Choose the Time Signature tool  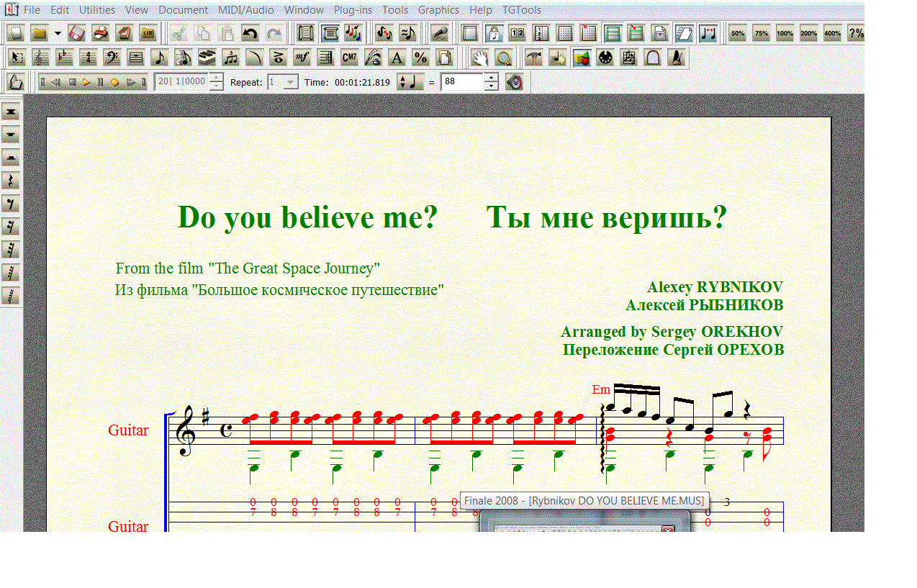click(89, 58)
